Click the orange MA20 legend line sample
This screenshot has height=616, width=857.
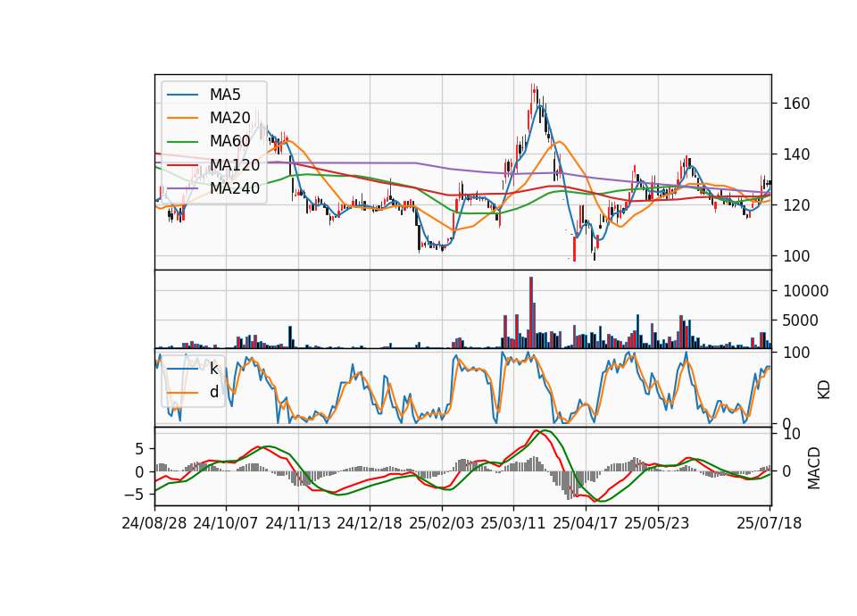click(182, 118)
